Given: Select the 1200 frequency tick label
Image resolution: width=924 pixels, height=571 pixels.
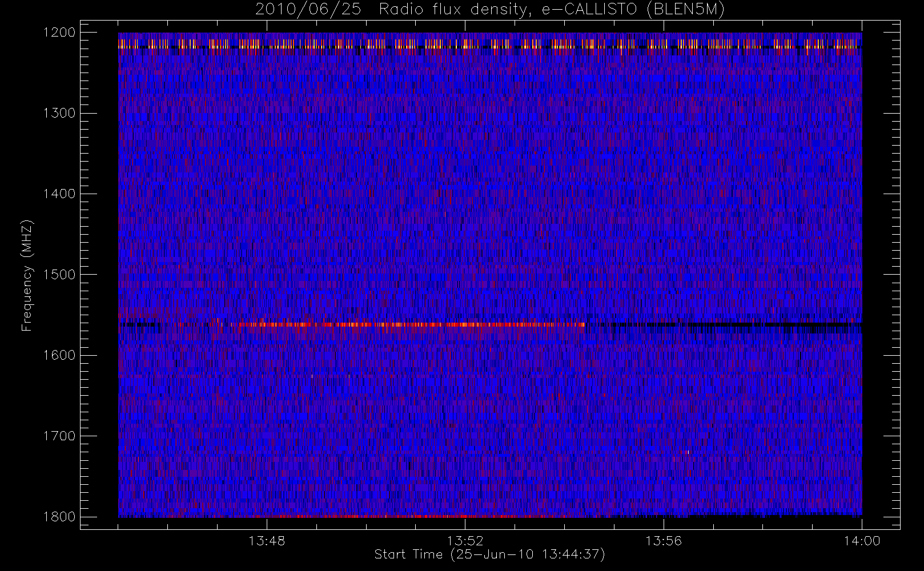Looking at the screenshot, I should click(x=59, y=33).
